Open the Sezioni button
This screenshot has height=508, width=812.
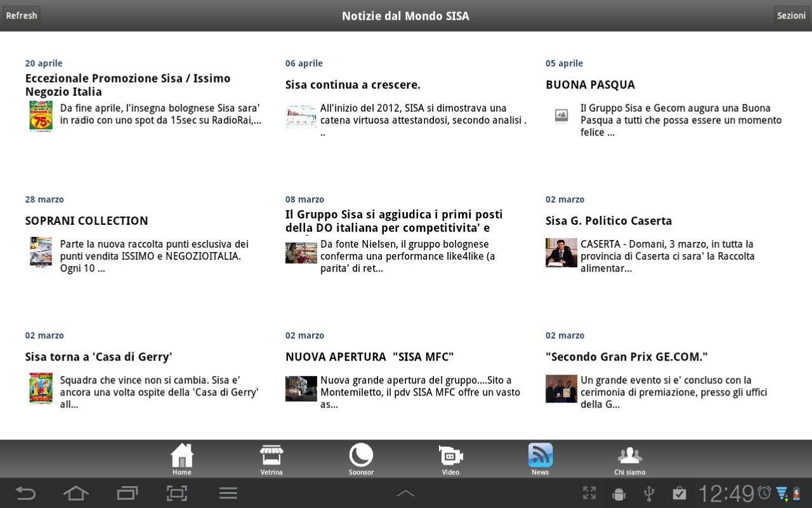(x=791, y=15)
